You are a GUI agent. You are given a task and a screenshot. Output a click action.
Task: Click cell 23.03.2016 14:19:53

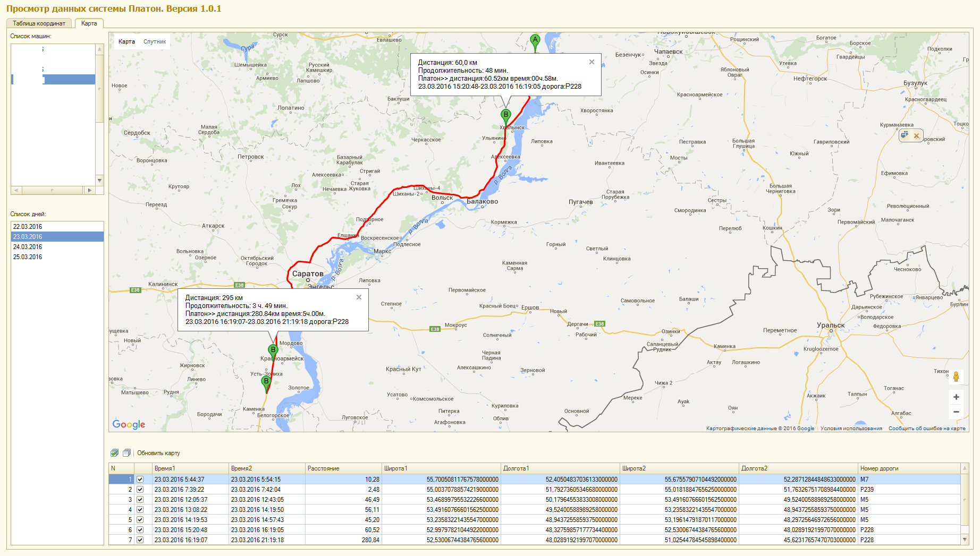(x=190, y=520)
